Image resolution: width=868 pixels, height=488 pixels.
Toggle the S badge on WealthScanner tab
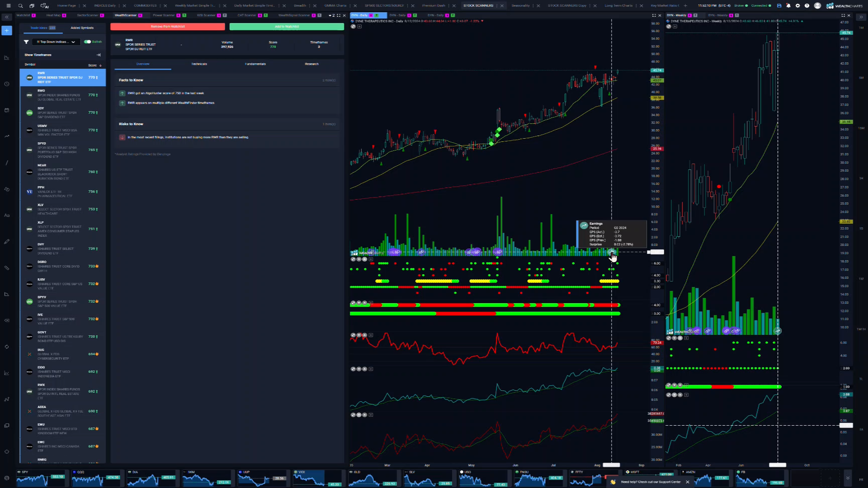click(140, 15)
